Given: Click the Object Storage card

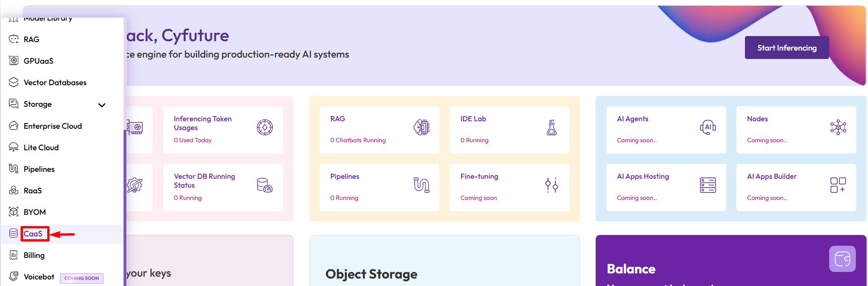Looking at the screenshot, I should coord(445,262).
